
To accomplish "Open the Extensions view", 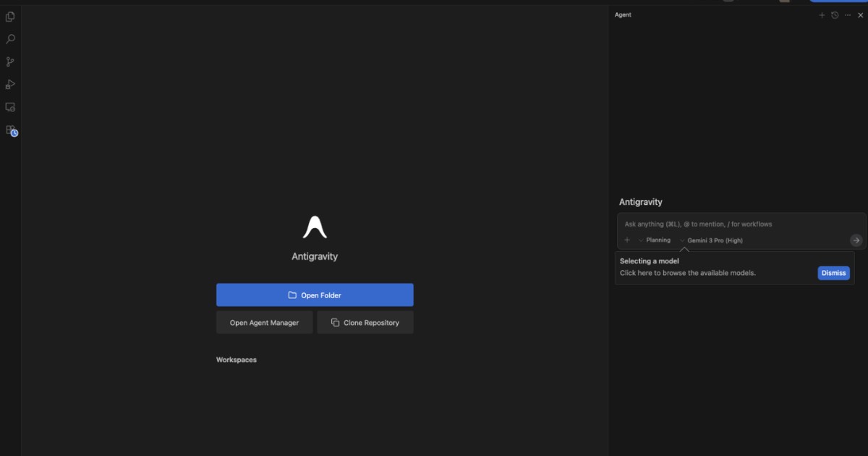I will click(x=10, y=130).
